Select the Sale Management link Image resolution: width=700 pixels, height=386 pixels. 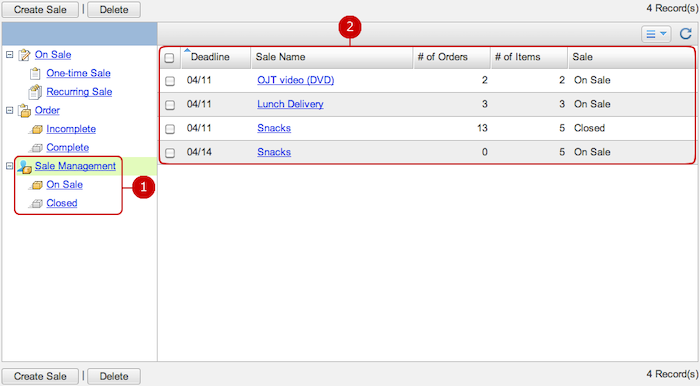pyautogui.click(x=75, y=166)
